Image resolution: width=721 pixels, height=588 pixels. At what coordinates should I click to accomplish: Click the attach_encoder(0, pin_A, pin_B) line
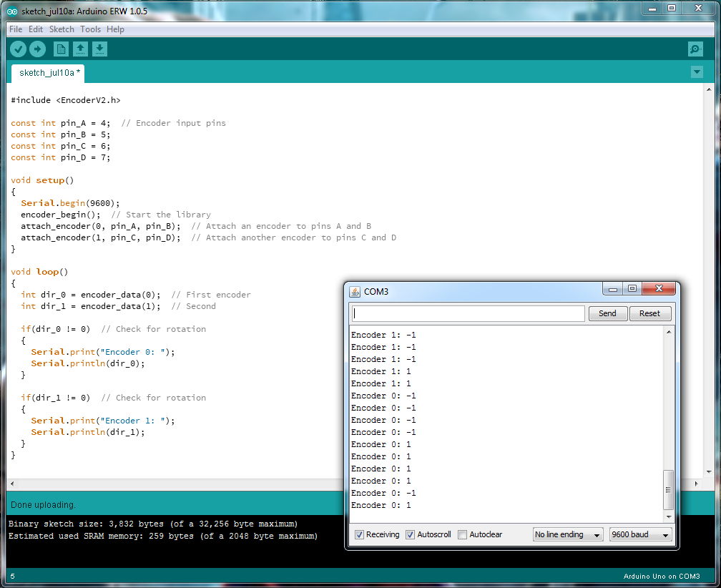pos(196,226)
